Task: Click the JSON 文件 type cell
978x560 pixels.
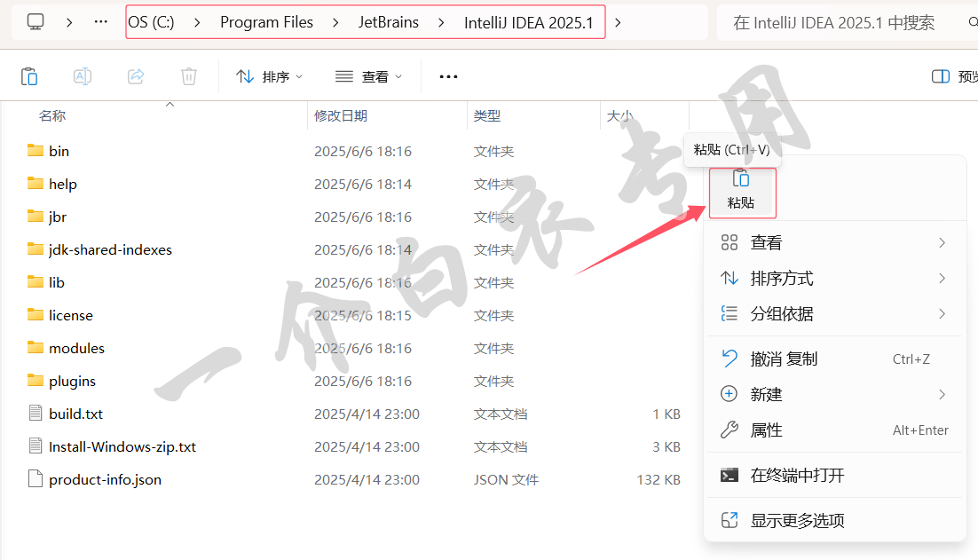Action: pos(506,479)
